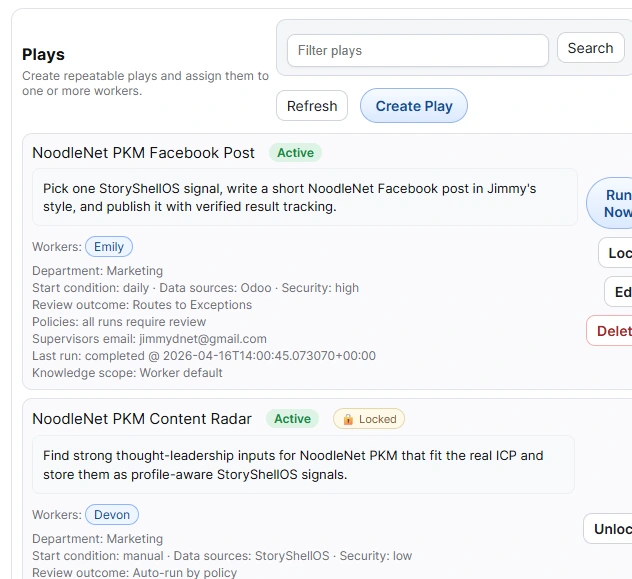Click the Active badge on Content Radar play

[x=292, y=419]
